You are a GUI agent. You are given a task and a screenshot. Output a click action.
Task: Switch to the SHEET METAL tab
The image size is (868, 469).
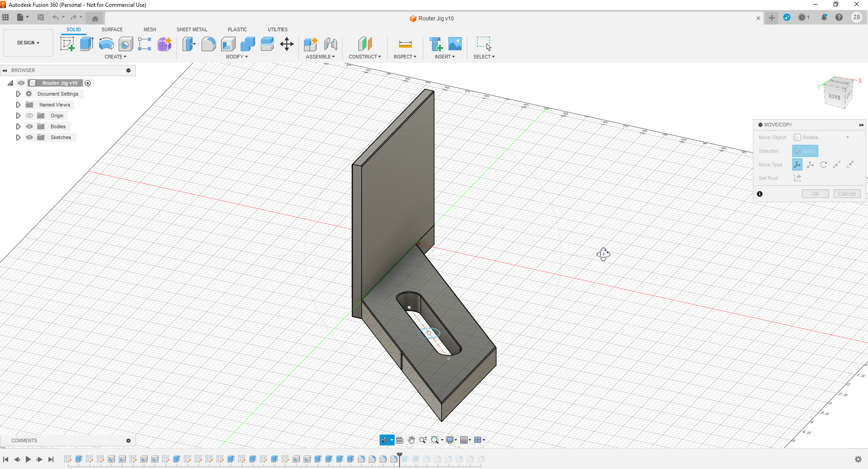click(x=192, y=29)
